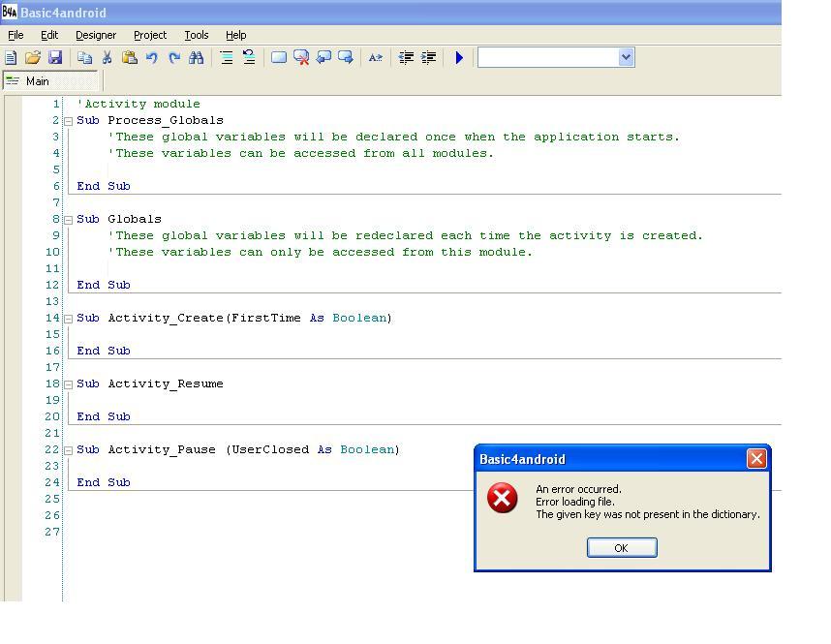Viewport: 831px width, 644px height.
Task: Click comment ending 'each time the activity is created'
Action: point(406,235)
